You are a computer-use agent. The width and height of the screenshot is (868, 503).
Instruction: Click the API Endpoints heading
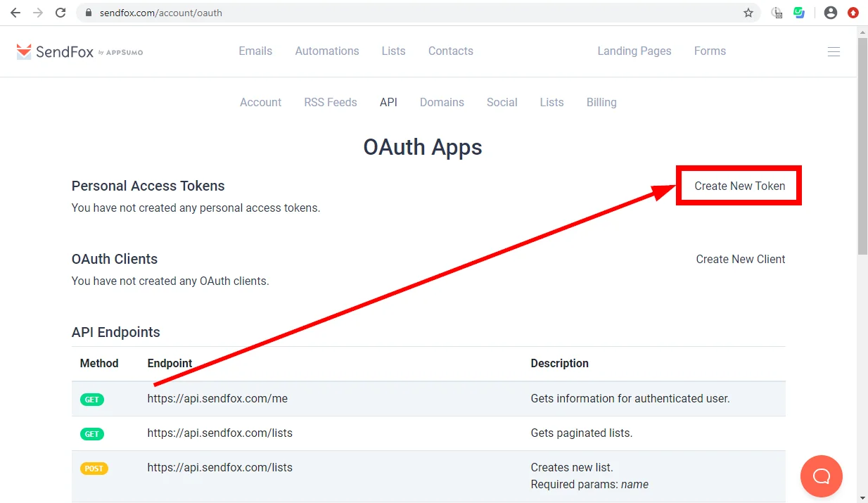click(x=116, y=332)
